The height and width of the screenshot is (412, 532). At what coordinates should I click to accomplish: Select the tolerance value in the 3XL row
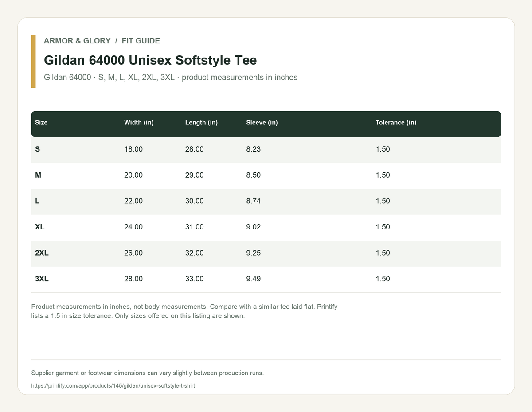pyautogui.click(x=383, y=279)
